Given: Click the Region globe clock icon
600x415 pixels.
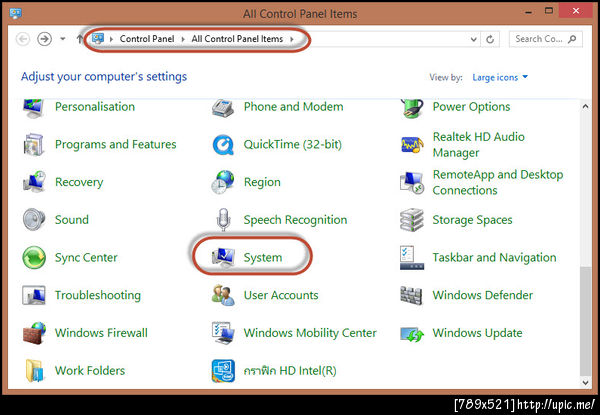Looking at the screenshot, I should pyautogui.click(x=223, y=182).
